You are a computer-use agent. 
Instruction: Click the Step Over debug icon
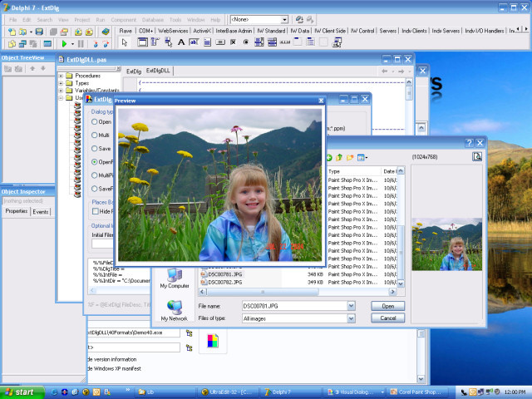point(106,43)
